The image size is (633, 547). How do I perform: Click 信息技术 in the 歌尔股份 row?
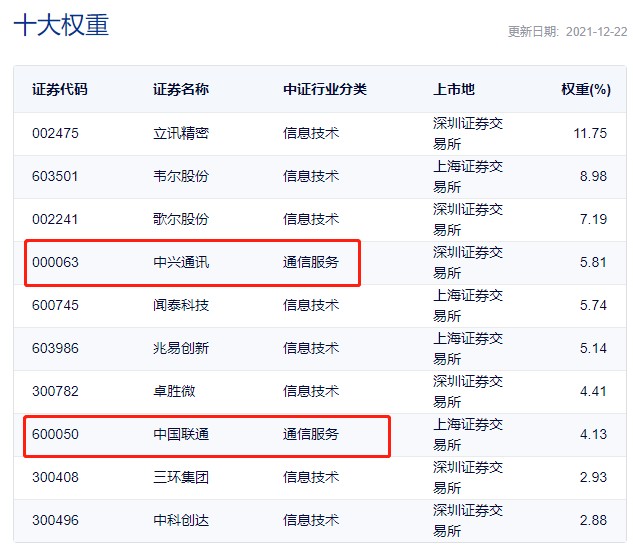click(x=311, y=219)
